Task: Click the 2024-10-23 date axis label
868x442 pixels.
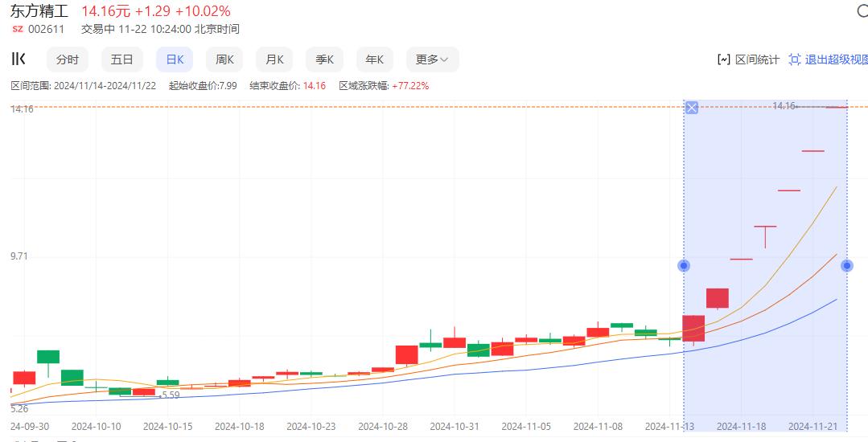Action: tap(311, 427)
